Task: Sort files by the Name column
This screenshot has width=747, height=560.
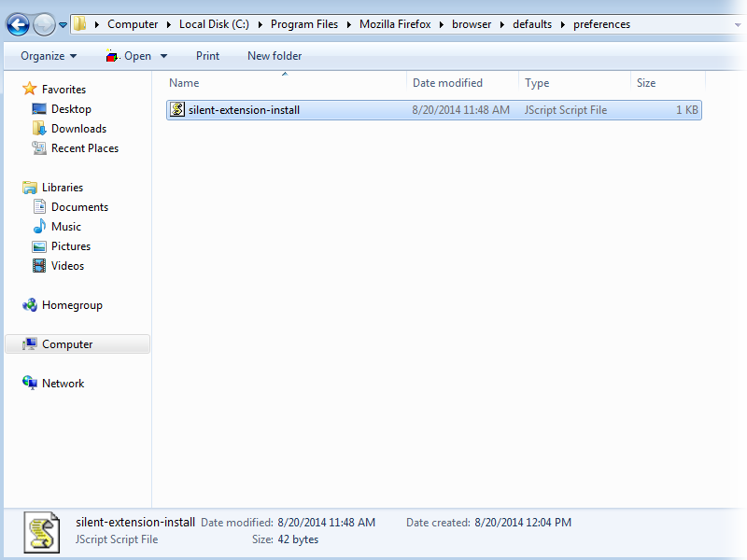Action: (184, 83)
